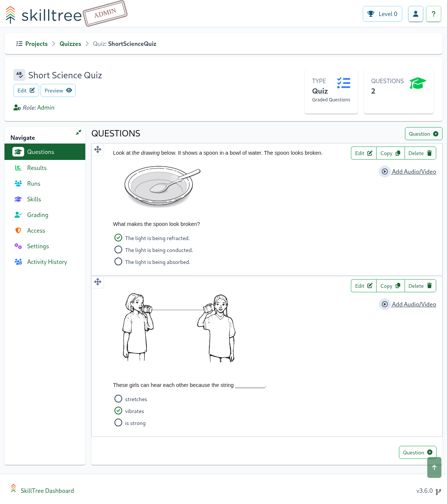Screen dimensions: 447x504
Task: Click the girls with string phone drawing
Action: point(179,328)
